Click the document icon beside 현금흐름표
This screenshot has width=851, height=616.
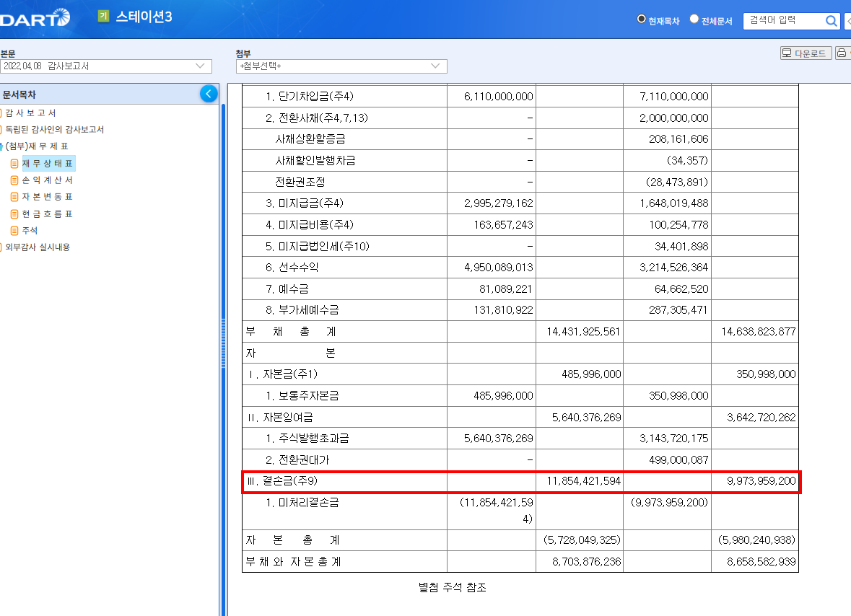tap(14, 214)
